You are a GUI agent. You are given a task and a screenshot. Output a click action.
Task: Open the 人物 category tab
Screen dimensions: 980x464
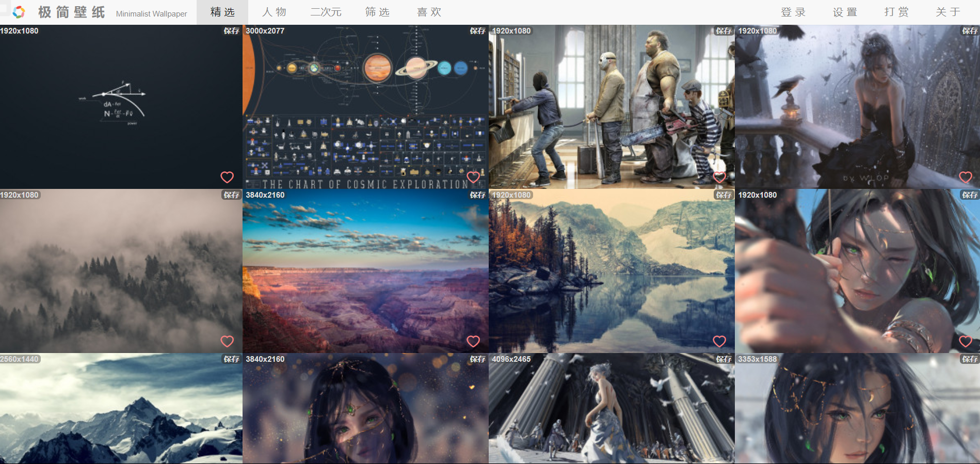[x=274, y=12]
